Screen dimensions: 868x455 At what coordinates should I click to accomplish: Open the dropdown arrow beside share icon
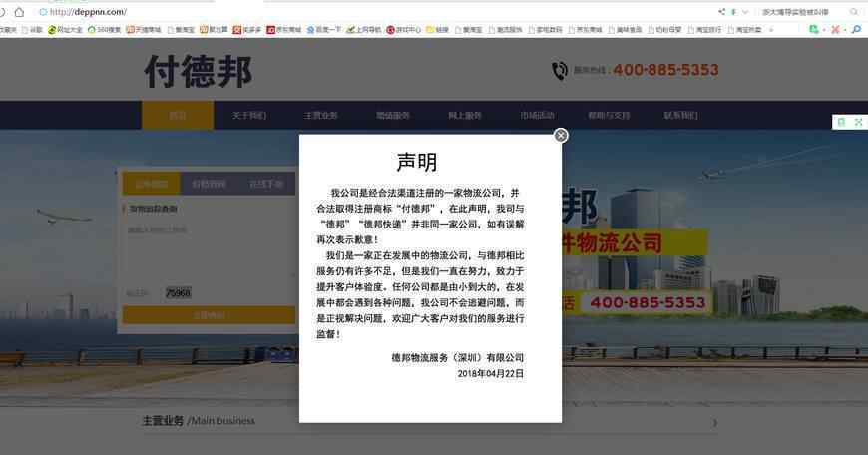(745, 12)
